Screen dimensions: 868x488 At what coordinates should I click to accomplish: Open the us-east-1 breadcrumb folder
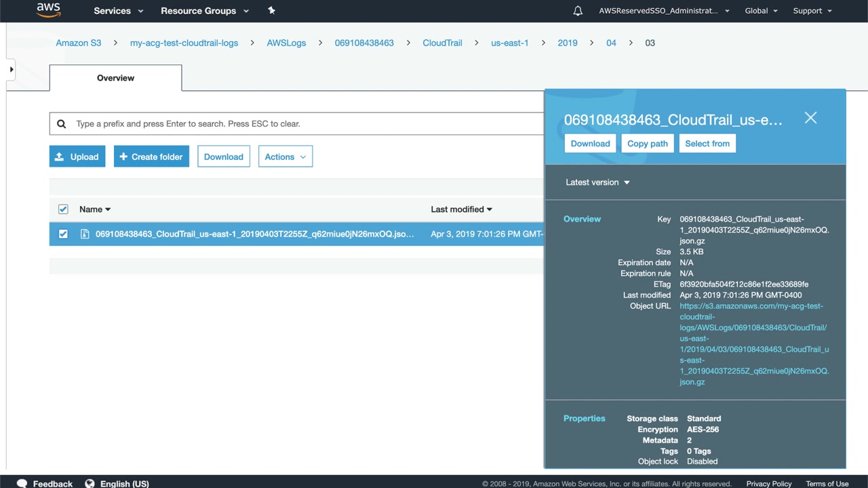click(510, 43)
